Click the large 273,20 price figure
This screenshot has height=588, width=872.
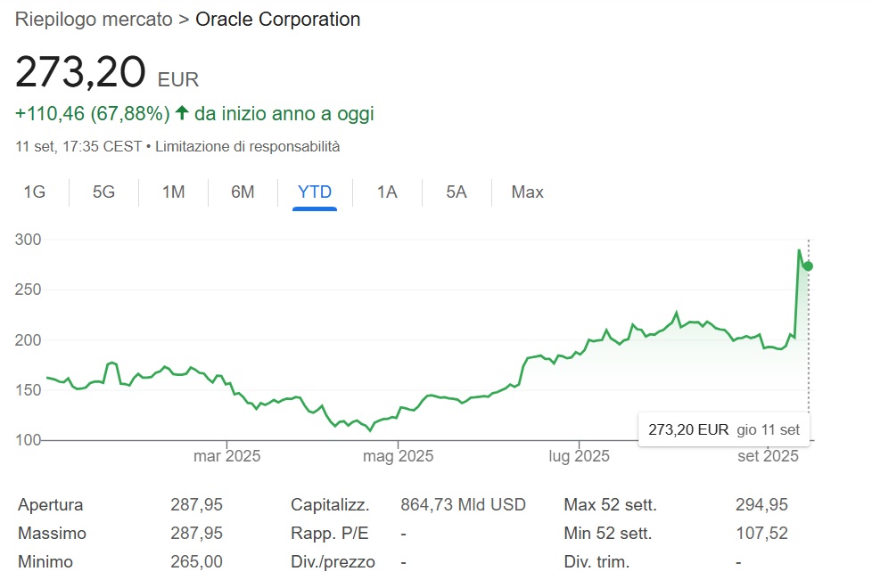(x=80, y=71)
